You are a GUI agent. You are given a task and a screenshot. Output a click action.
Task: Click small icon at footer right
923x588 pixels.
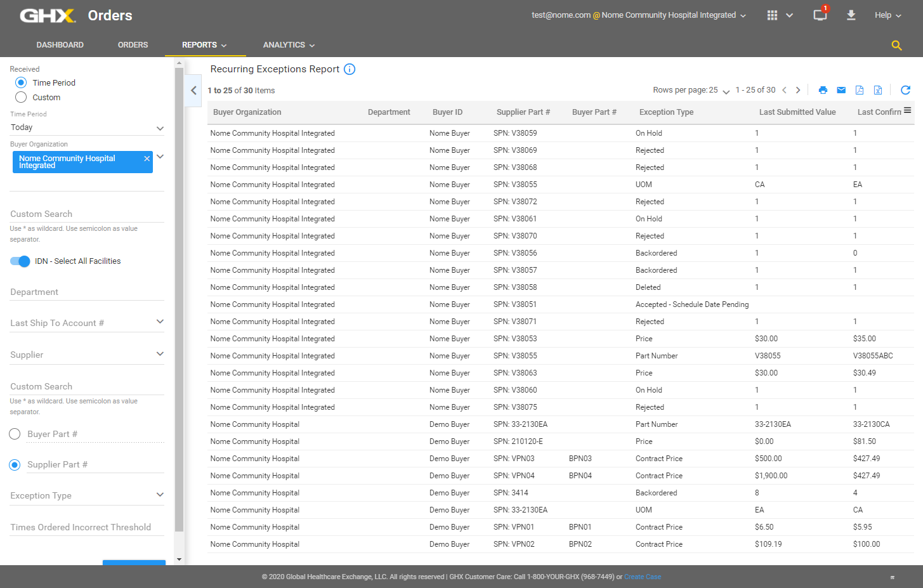tap(892, 577)
